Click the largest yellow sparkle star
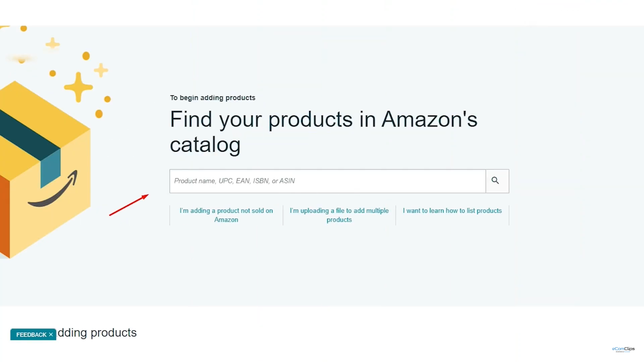This screenshot has height=362, width=644. coord(78,87)
